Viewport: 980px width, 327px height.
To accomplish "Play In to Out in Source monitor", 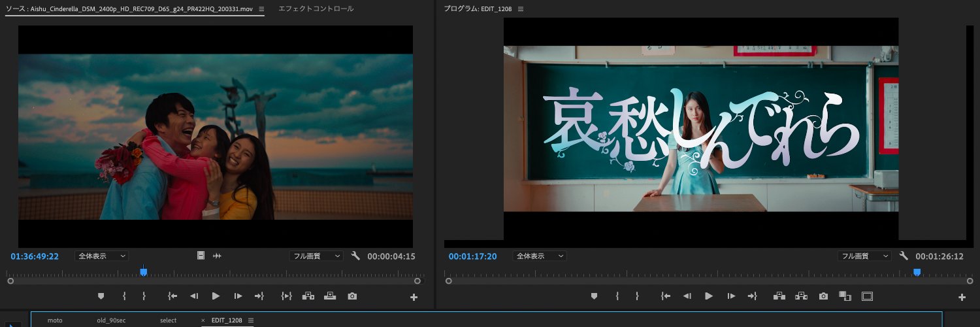I will click(286, 296).
